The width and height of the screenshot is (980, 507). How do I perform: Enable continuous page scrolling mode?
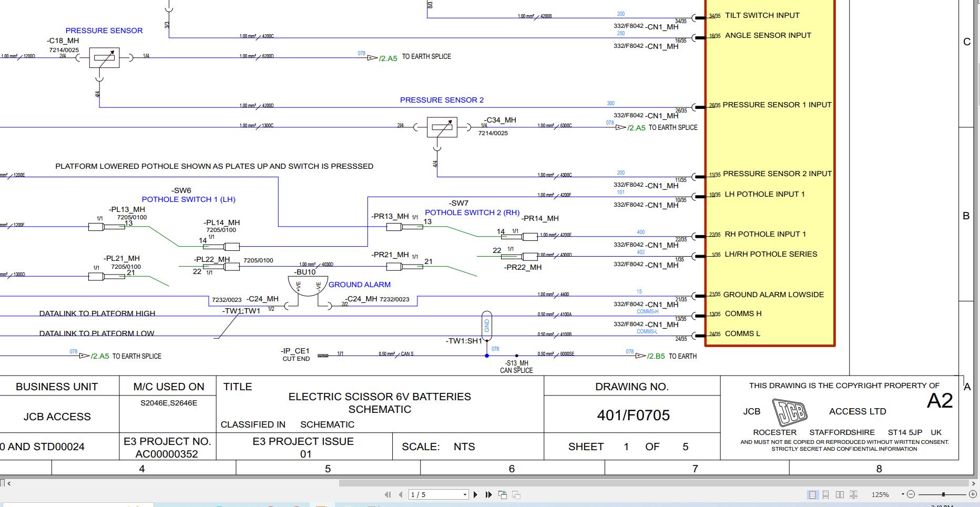click(826, 494)
